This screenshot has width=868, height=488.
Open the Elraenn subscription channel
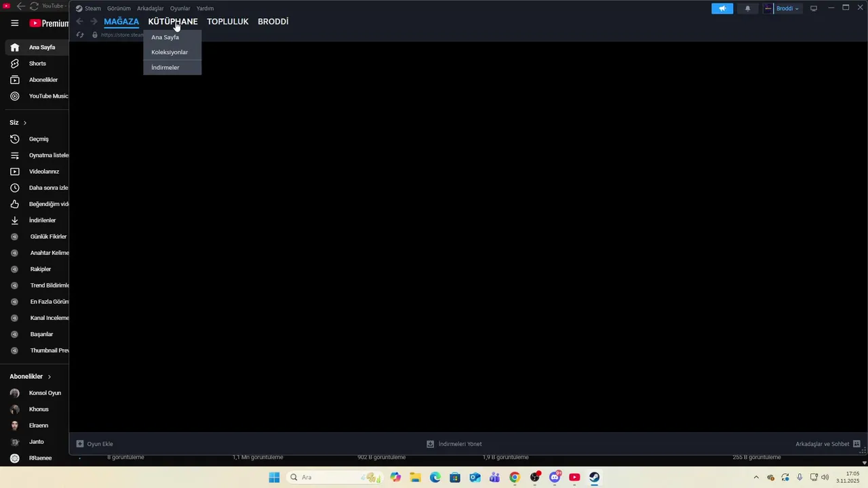pyautogui.click(x=37, y=426)
